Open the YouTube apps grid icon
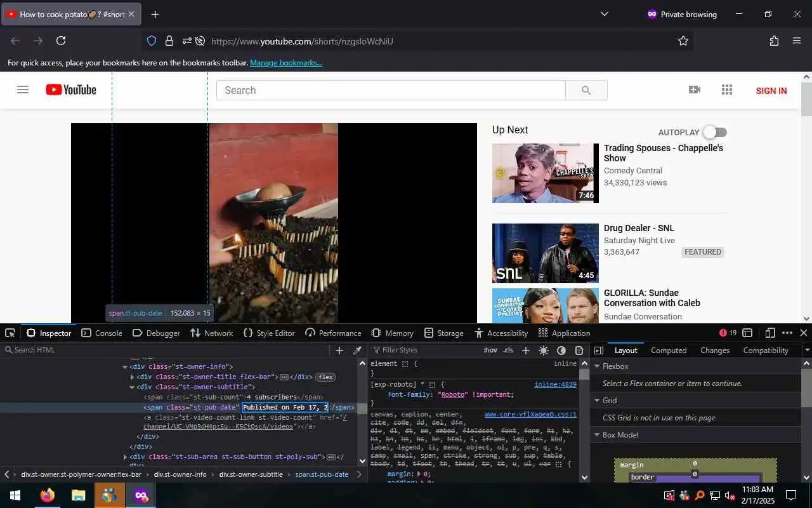 (x=727, y=90)
